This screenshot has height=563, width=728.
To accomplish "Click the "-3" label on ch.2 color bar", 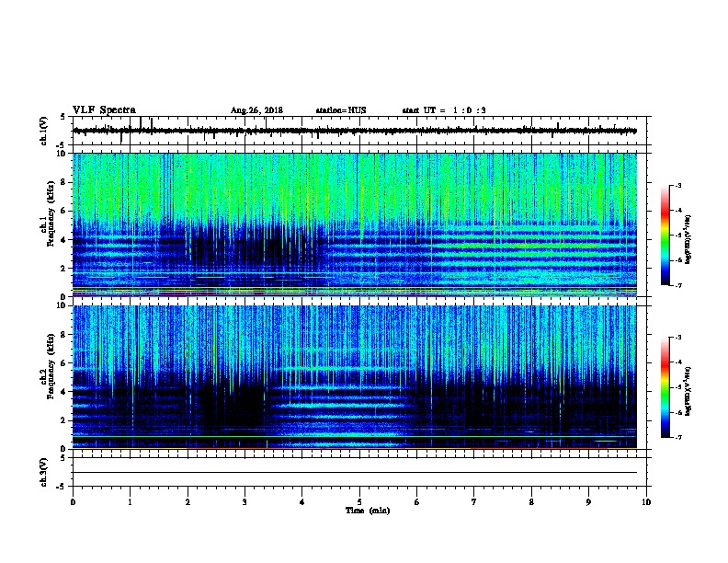I will (x=677, y=338).
